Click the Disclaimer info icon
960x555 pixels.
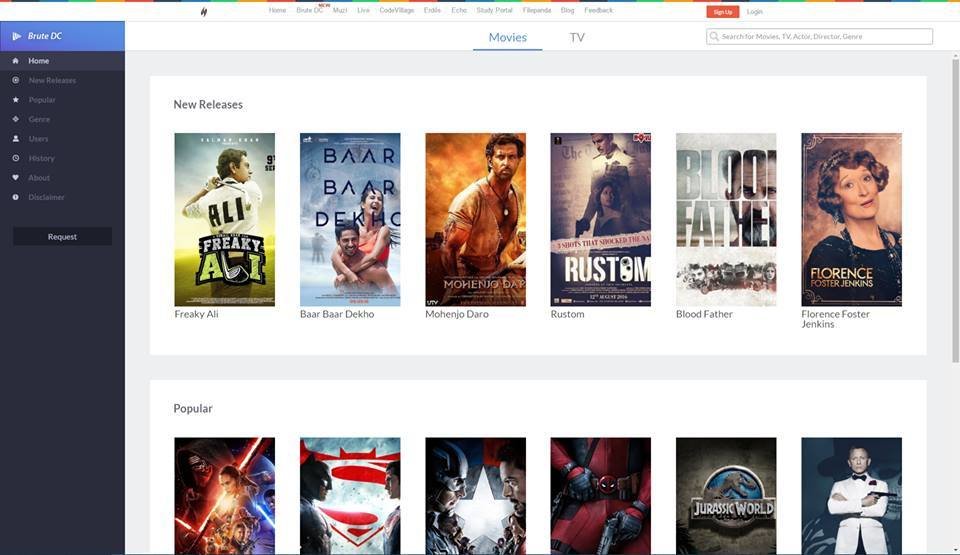15,197
